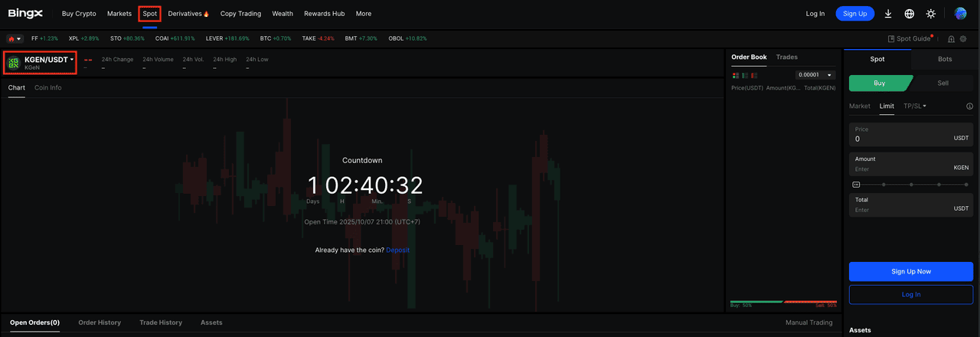Click the download app icon

[x=888, y=14]
